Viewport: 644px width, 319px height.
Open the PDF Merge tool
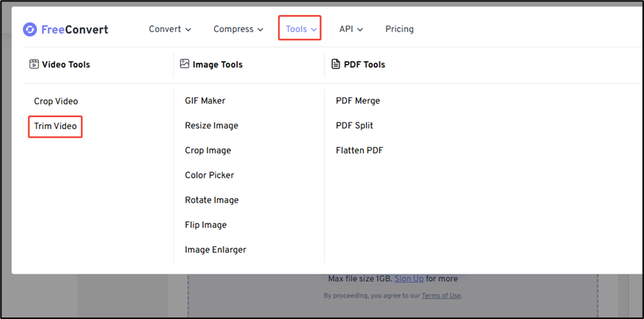(358, 101)
